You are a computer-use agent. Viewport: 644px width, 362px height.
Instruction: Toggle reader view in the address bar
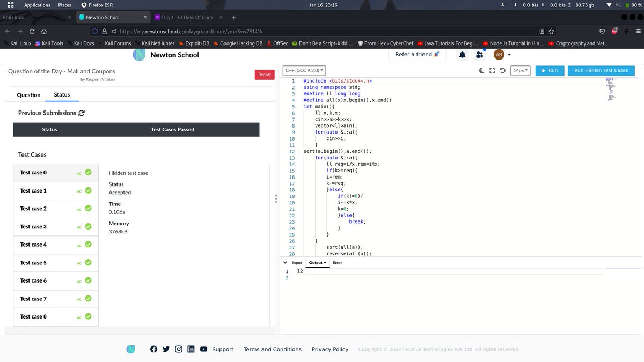(x=541, y=31)
